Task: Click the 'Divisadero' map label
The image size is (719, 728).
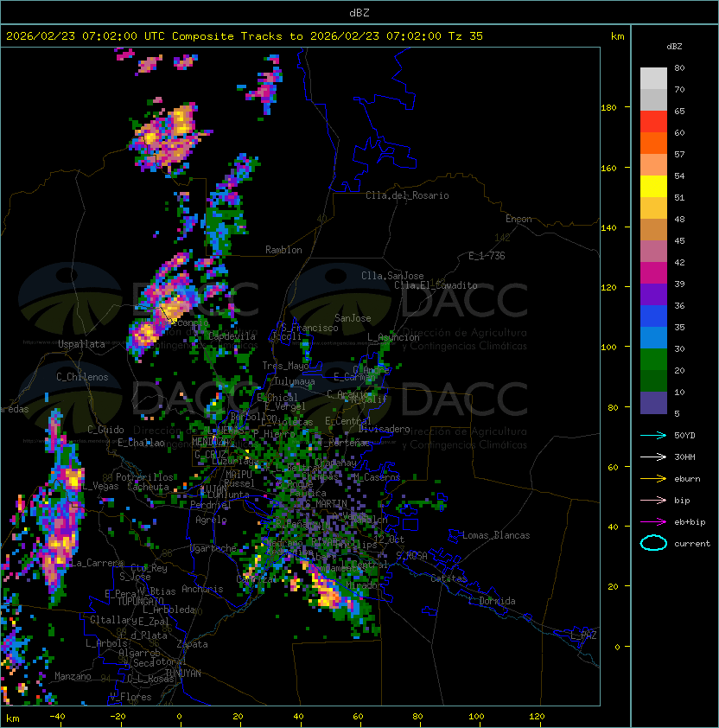Action: [x=384, y=429]
